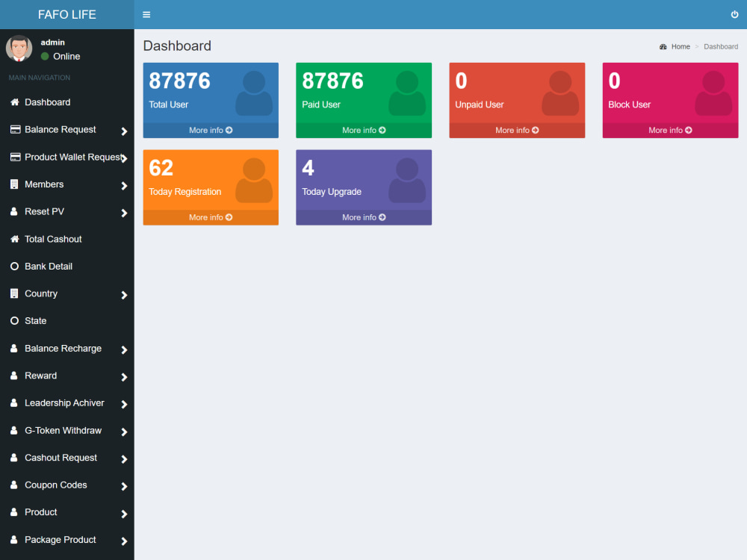Screen dimensions: 747x560
Task: Click the Cashout Request user icon
Action: (x=14, y=457)
